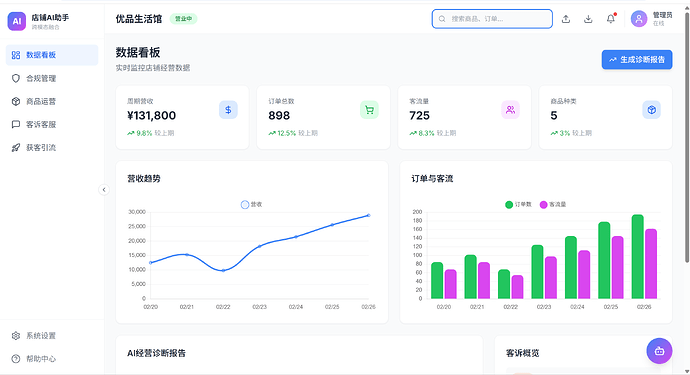Image resolution: width=690 pixels, height=375 pixels.
Task: Click the rocket icon beside 获客引流
Action: point(16,147)
